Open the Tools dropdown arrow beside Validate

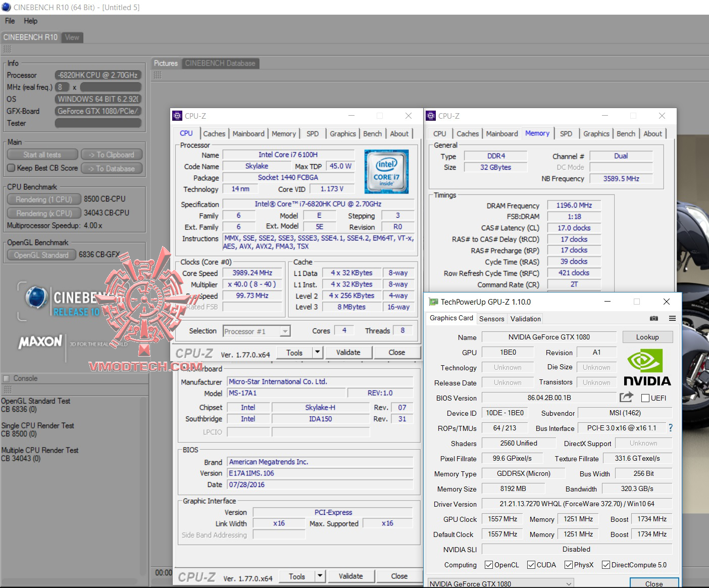(x=317, y=352)
